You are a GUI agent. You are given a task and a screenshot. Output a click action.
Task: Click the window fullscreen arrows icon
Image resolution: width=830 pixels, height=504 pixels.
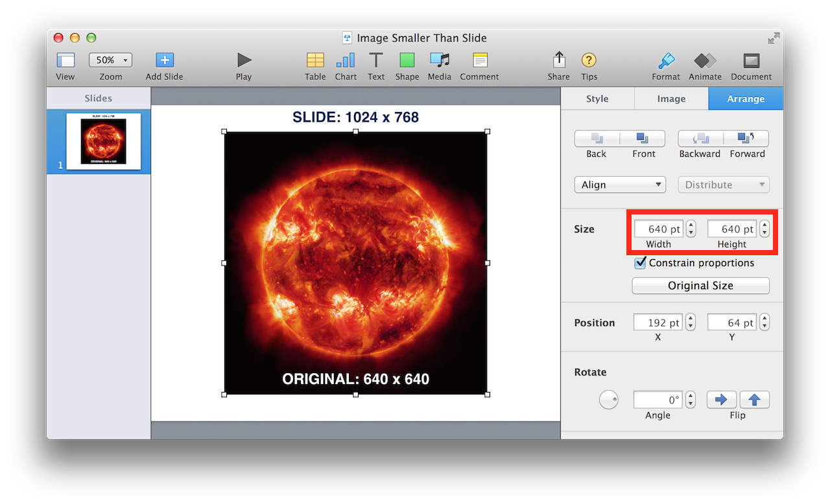[x=774, y=38]
